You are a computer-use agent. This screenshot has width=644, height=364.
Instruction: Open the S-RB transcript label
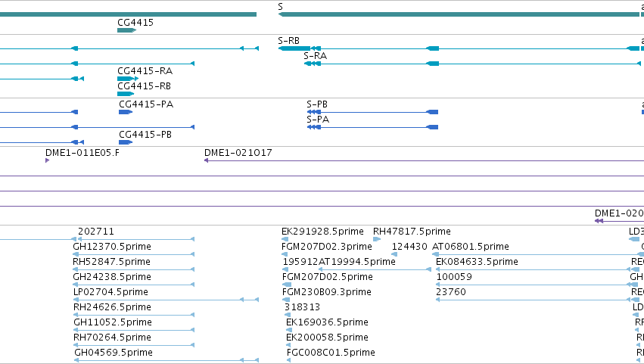pyautogui.click(x=289, y=41)
